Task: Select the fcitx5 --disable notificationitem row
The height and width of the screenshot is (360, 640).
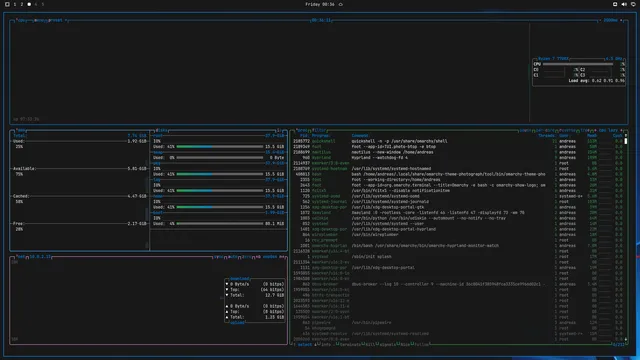Action: (x=458, y=191)
